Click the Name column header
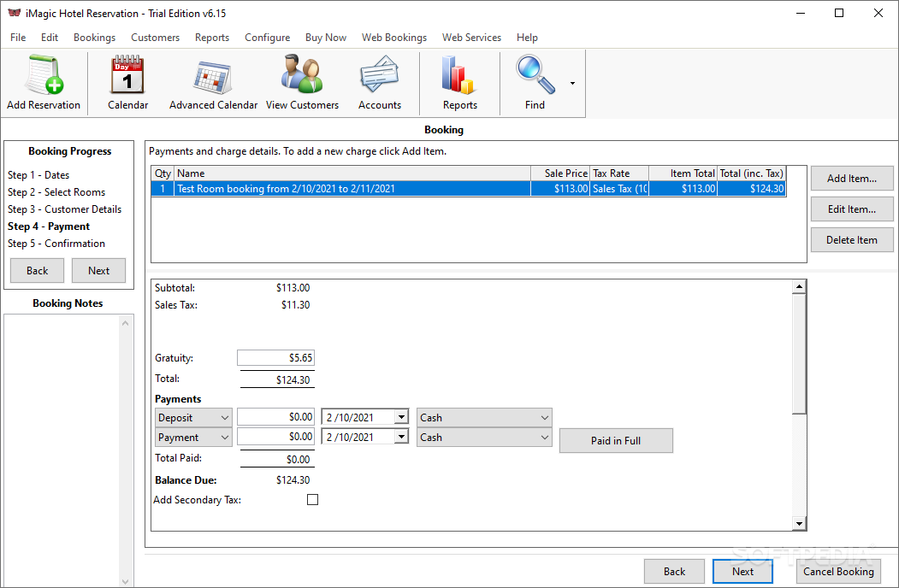The height and width of the screenshot is (588, 899). 352,173
